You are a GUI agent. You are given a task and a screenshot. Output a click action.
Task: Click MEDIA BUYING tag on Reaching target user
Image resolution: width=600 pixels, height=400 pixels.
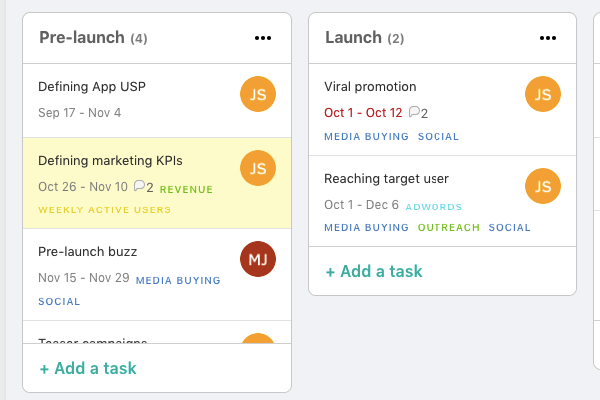[x=367, y=227]
